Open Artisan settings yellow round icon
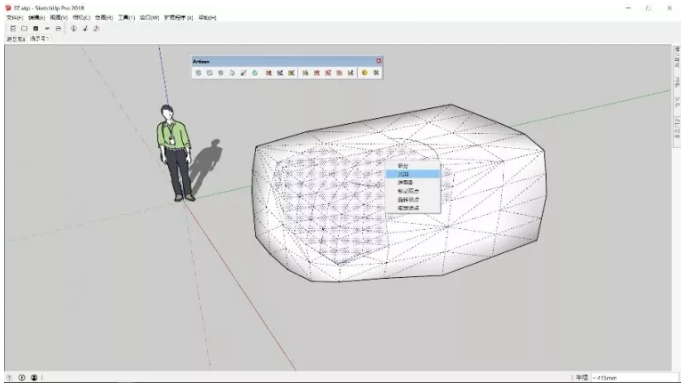 [365, 73]
